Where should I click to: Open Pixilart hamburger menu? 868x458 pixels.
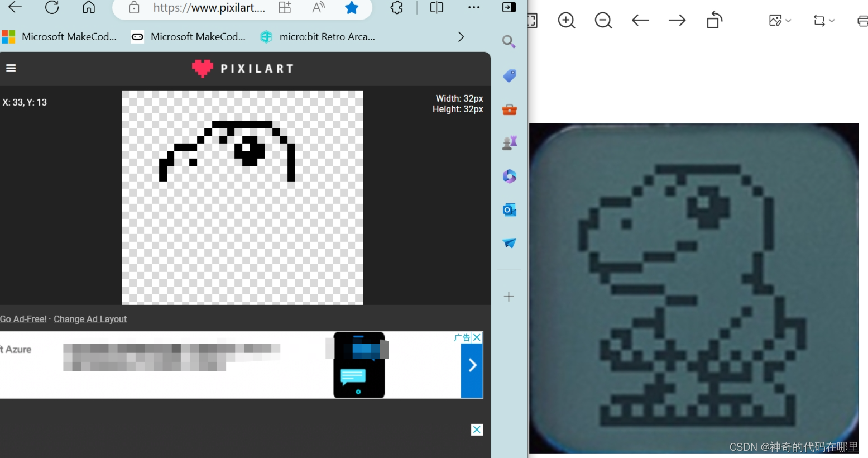coord(11,68)
